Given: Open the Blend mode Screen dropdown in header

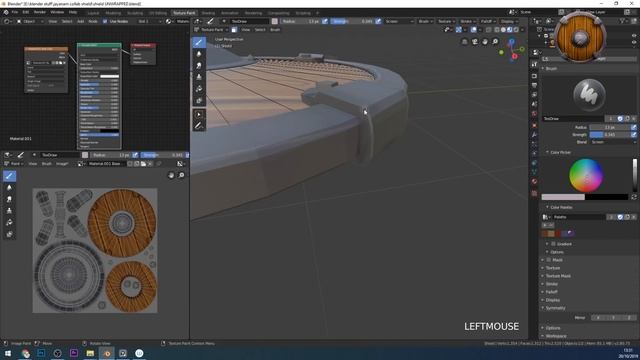Looking at the screenshot, I should (x=399, y=21).
